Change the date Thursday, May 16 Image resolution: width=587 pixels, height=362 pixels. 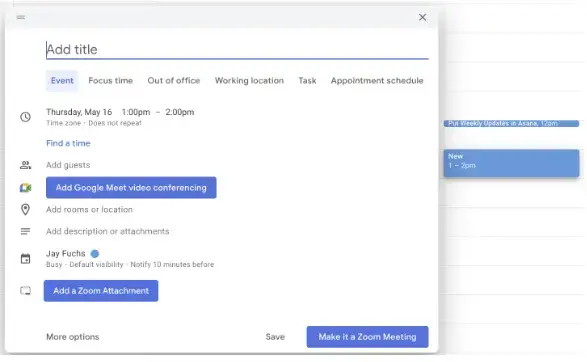[79, 112]
